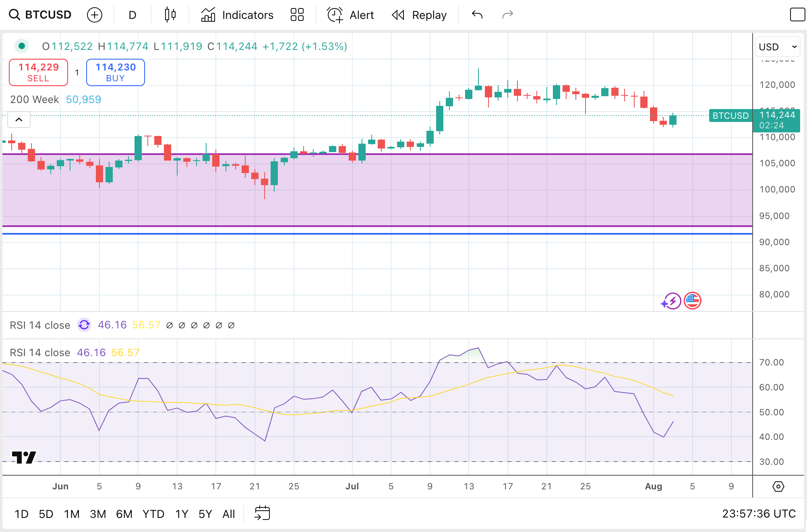
Task: Click the redo arrow
Action: [507, 15]
